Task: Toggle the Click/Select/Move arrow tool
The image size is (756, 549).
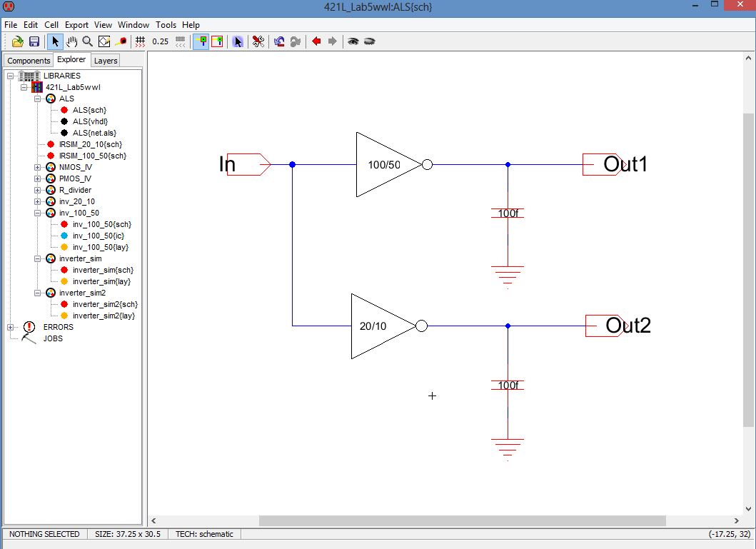Action: click(55, 41)
